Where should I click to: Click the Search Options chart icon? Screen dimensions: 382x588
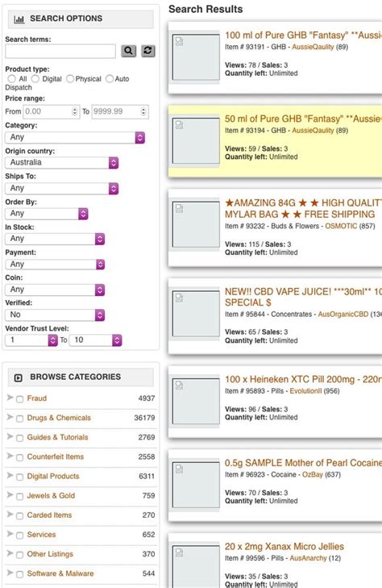pyautogui.click(x=19, y=19)
